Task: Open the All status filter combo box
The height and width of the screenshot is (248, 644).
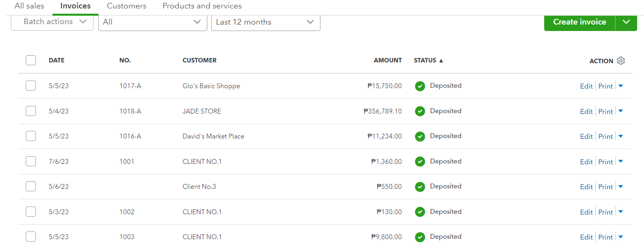Action: point(152,22)
